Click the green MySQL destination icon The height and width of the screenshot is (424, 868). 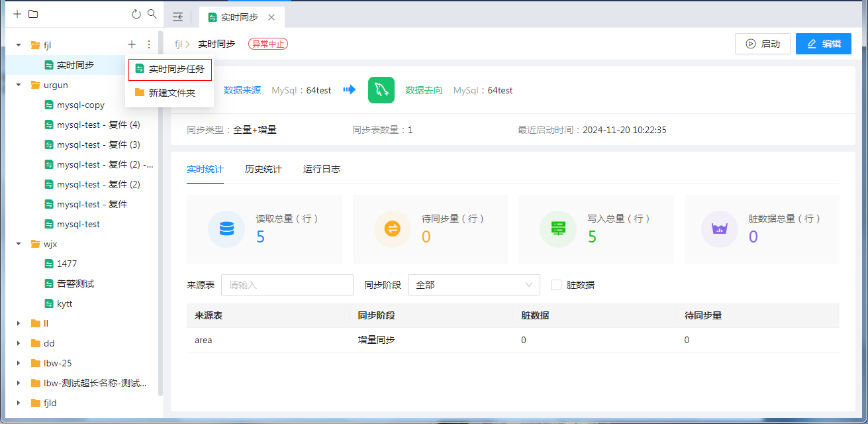click(x=381, y=90)
